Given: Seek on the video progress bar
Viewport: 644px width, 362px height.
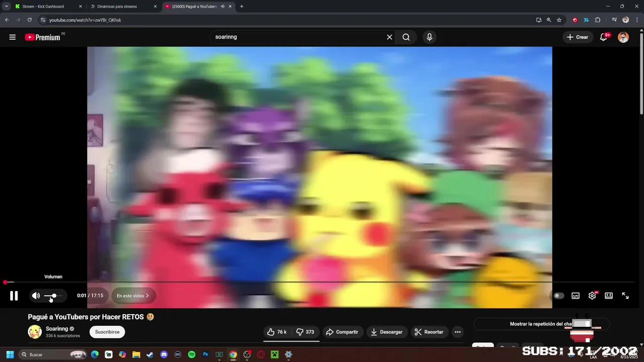Looking at the screenshot, I should (320, 282).
